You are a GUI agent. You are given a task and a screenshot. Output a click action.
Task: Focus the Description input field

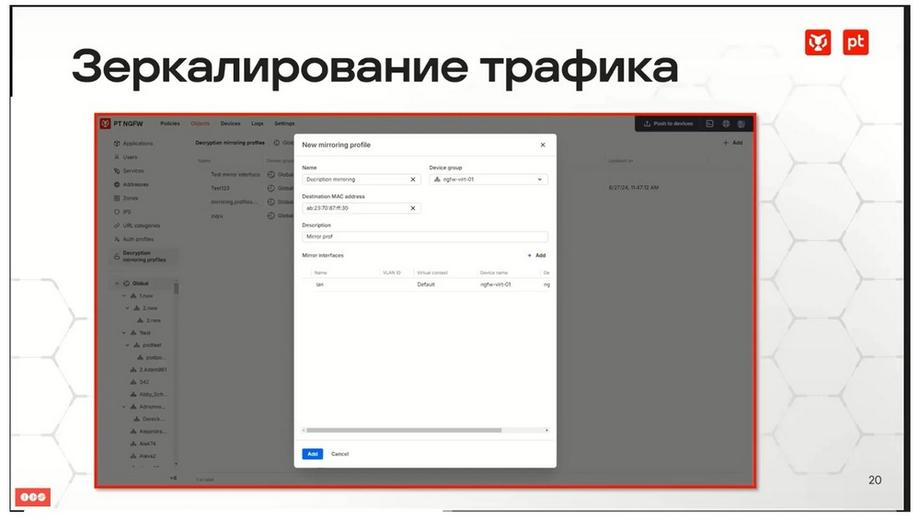pos(425,236)
